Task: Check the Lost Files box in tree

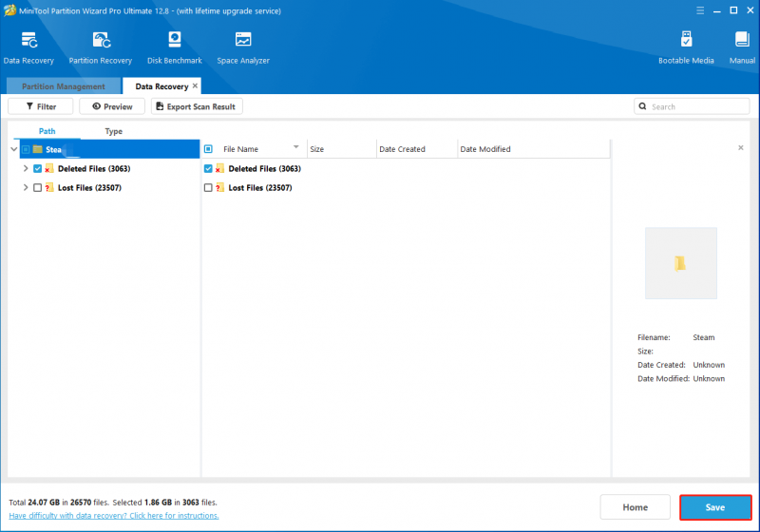Action: click(x=37, y=187)
